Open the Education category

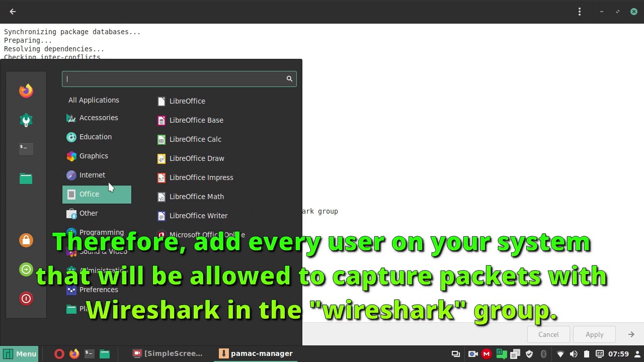97,137
